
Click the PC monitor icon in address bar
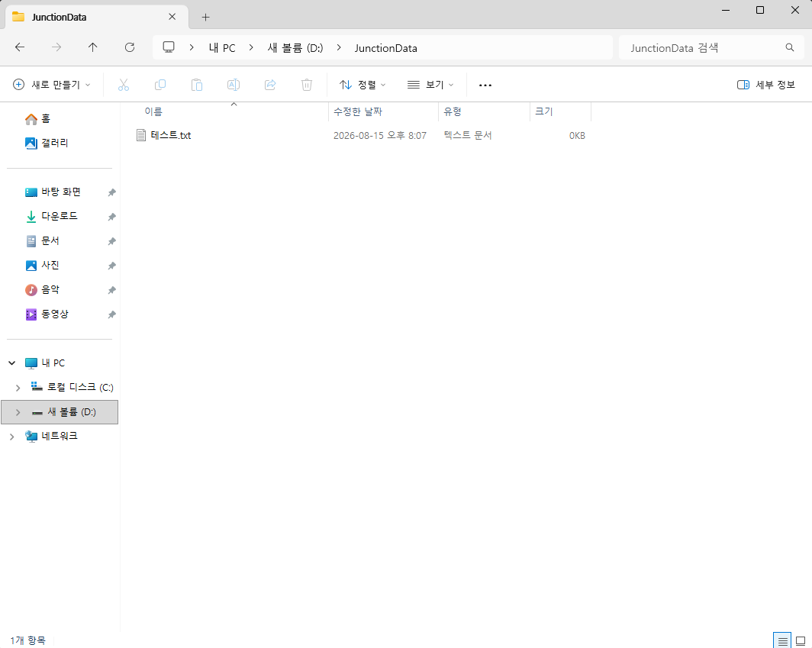tap(169, 47)
